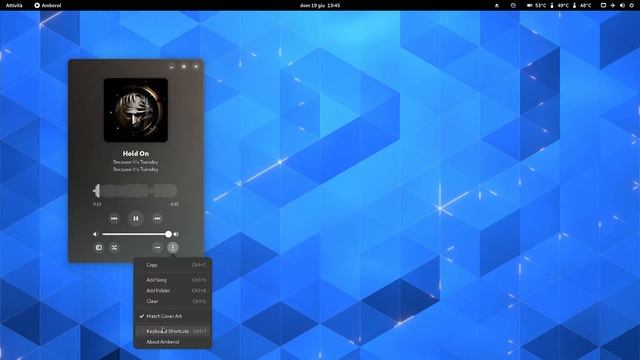Screen dimensions: 640x360
Task: Close the three-dot main menu button
Action: [x=173, y=247]
